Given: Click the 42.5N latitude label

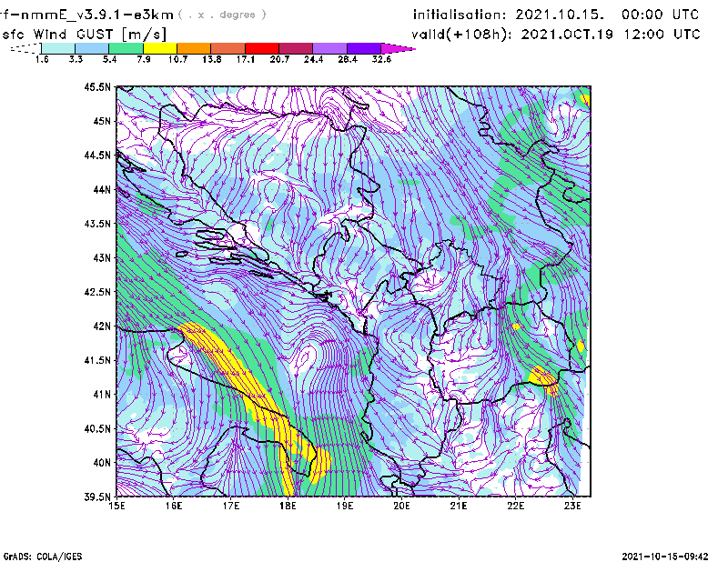Looking at the screenshot, I should point(98,292).
